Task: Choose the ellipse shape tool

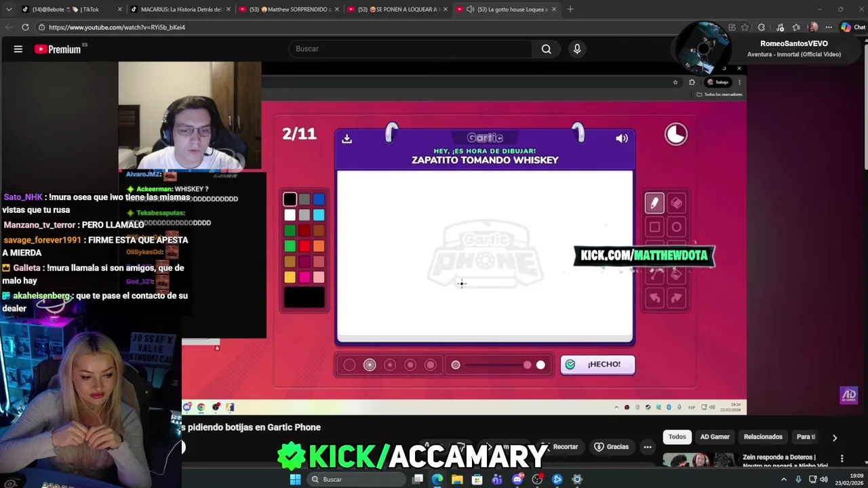Action: coord(676,227)
